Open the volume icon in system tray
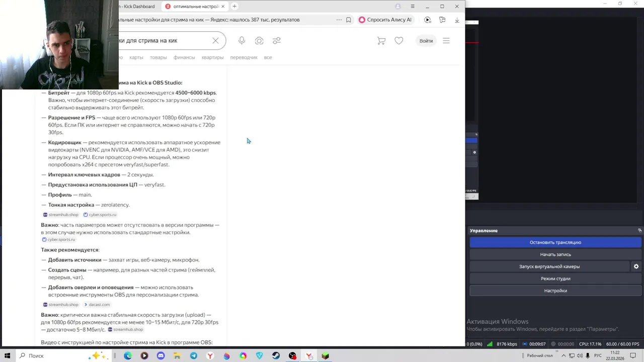The width and height of the screenshot is (644, 362). pyautogui.click(x=580, y=356)
